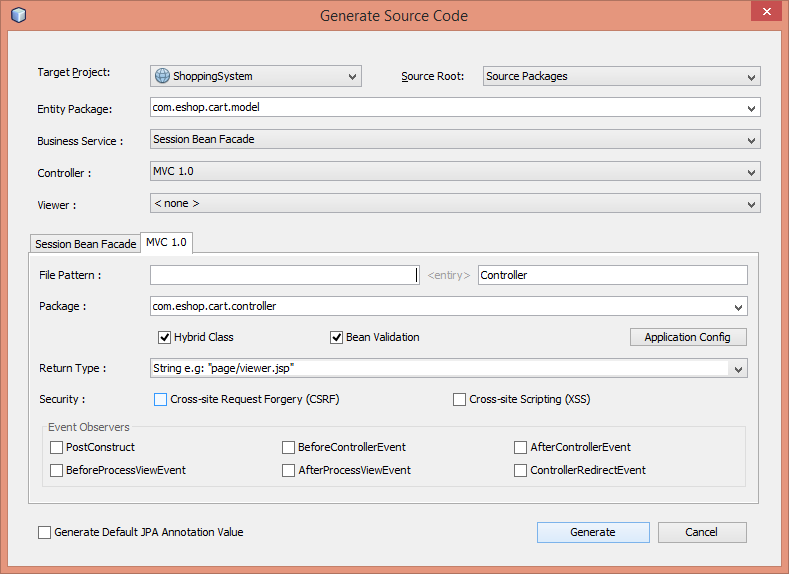Screen dimensions: 789x574
Task: Click the File Pattern prefix text field
Action: point(283,275)
